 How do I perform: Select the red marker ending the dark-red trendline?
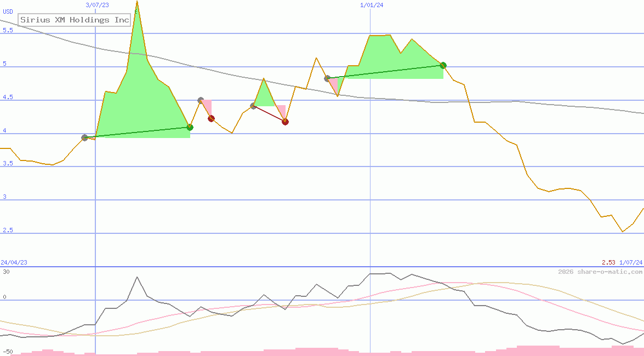pyautogui.click(x=285, y=122)
